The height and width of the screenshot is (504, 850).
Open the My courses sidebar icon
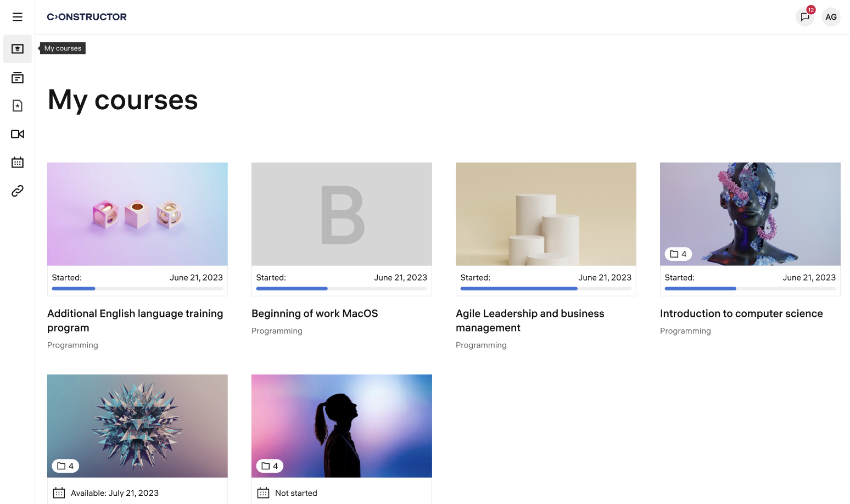pos(17,49)
